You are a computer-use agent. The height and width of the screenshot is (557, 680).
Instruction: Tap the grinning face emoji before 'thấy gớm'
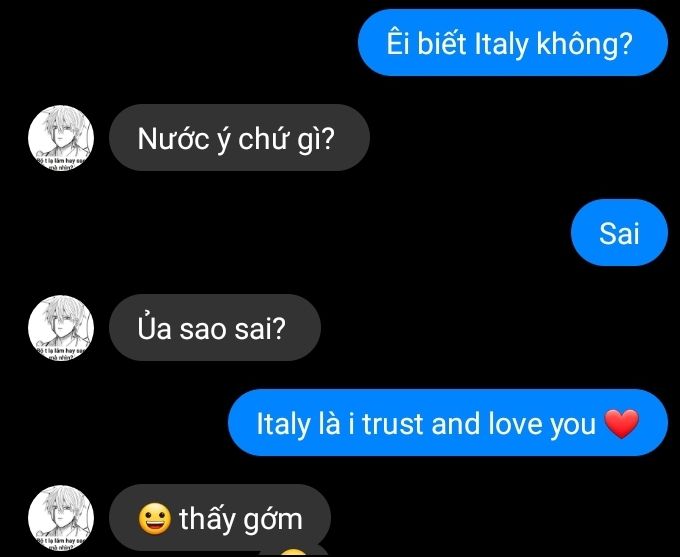154,518
